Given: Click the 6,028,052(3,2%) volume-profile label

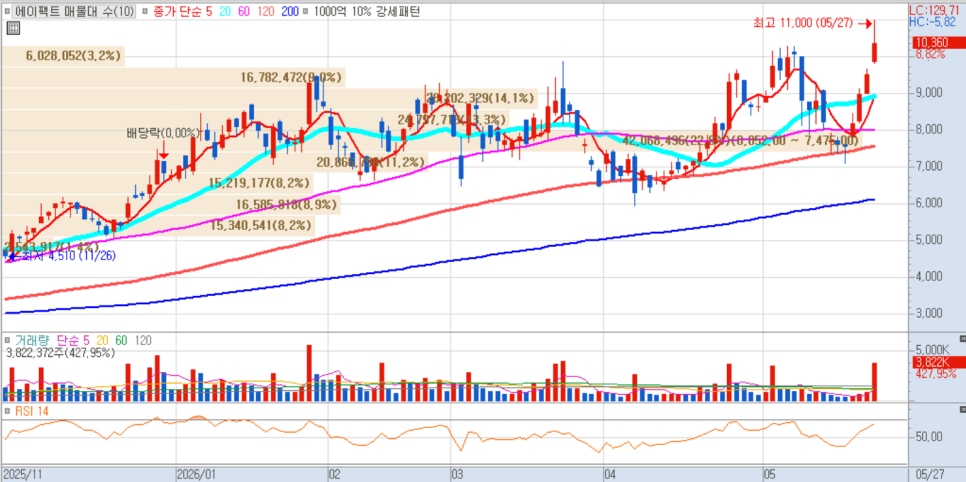Looking at the screenshot, I should tap(74, 55).
